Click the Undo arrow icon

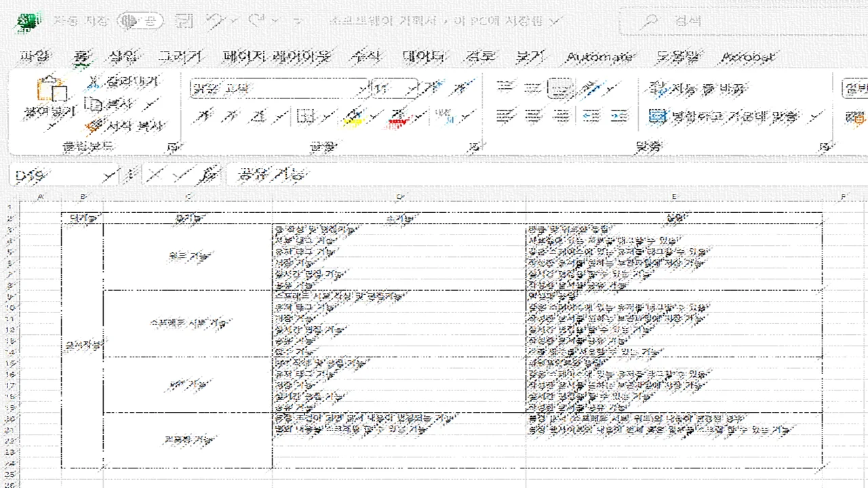point(215,21)
